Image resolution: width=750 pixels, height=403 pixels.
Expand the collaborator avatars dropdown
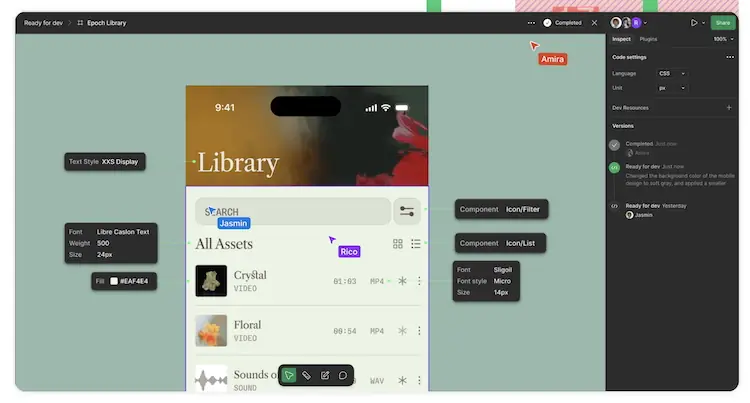pyautogui.click(x=645, y=22)
